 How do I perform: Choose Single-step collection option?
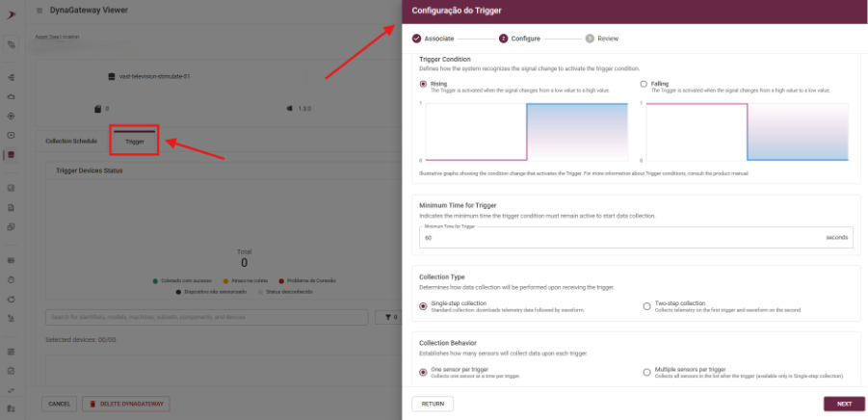[x=423, y=305]
